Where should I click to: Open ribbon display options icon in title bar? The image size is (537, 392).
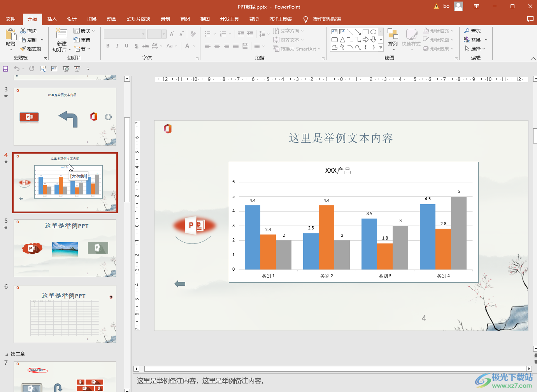click(476, 6)
